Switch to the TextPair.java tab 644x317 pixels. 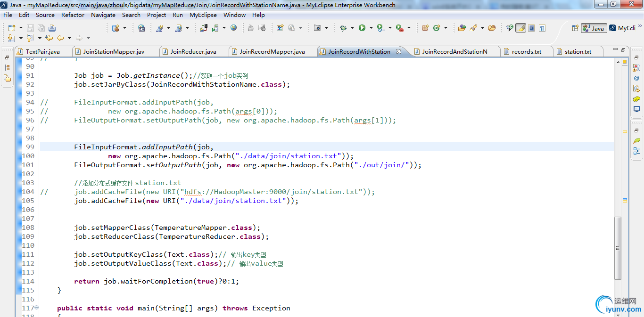[43, 51]
